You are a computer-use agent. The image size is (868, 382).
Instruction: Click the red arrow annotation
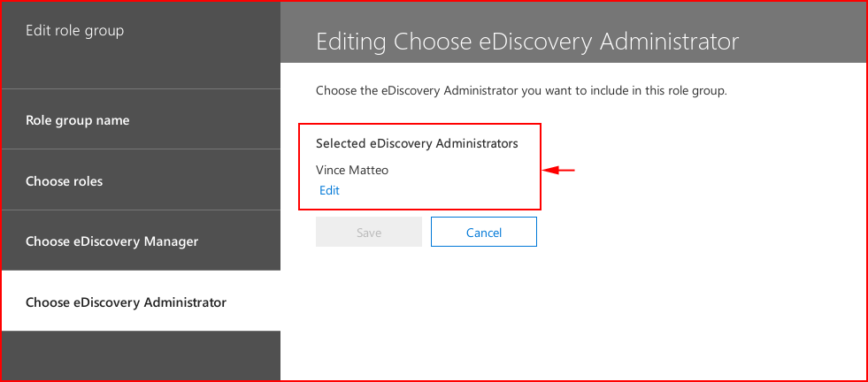pos(558,171)
